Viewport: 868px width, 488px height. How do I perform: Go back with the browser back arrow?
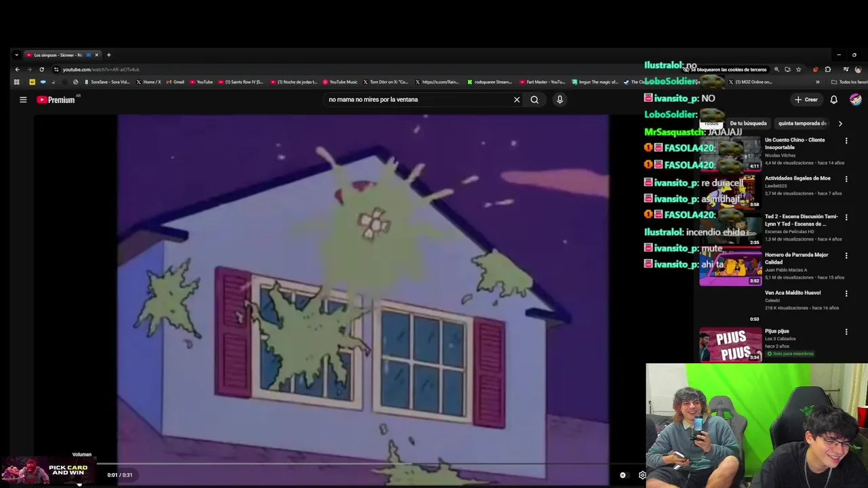pos(18,69)
